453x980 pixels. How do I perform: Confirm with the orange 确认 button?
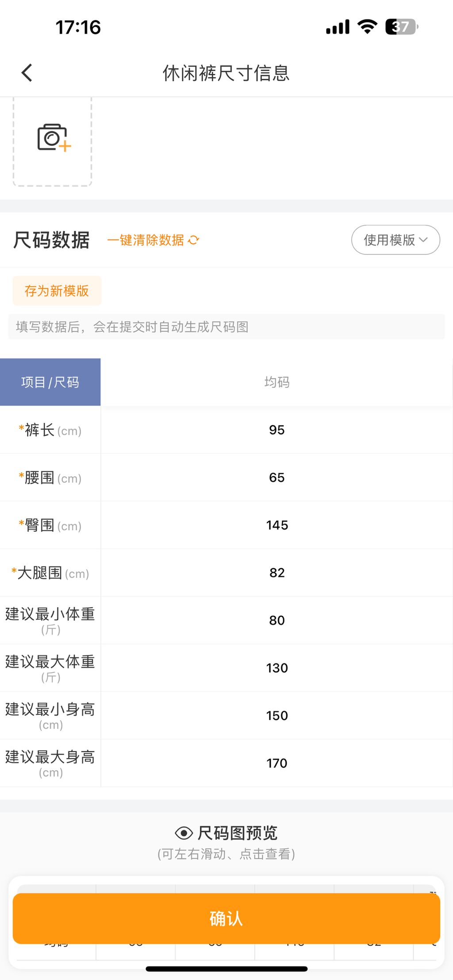tap(226, 919)
